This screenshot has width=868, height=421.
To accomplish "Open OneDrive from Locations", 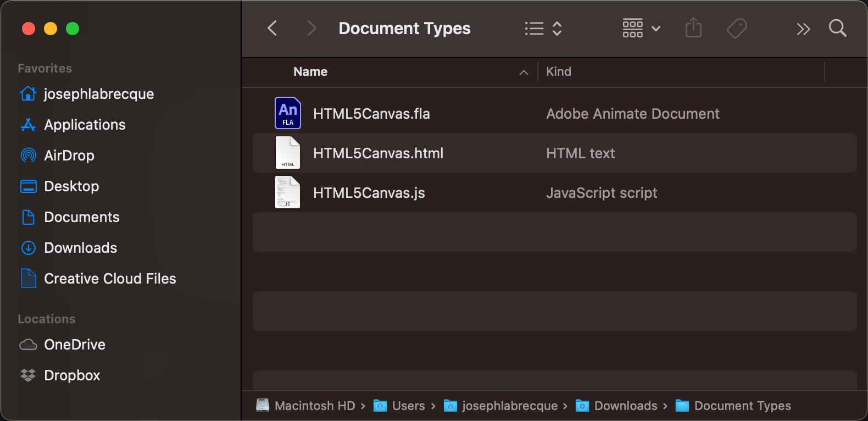I will [x=74, y=345].
